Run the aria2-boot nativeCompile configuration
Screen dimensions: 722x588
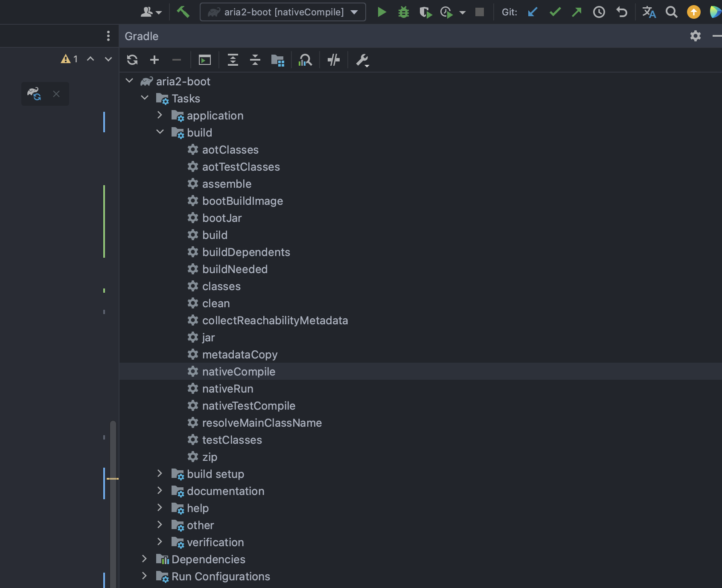382,12
